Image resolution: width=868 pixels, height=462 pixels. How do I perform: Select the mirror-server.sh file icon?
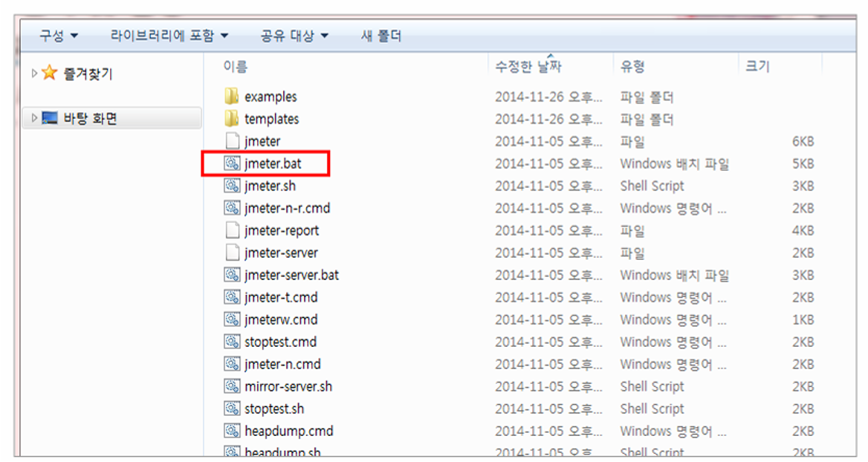pyautogui.click(x=232, y=386)
